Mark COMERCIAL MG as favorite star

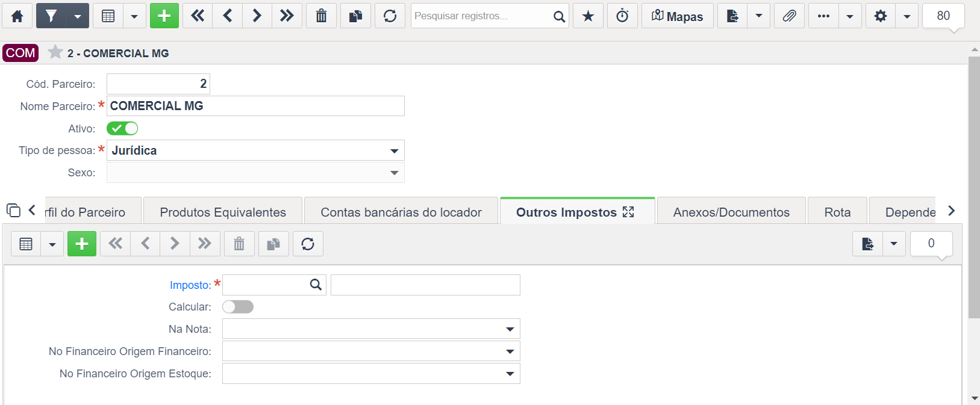(55, 52)
